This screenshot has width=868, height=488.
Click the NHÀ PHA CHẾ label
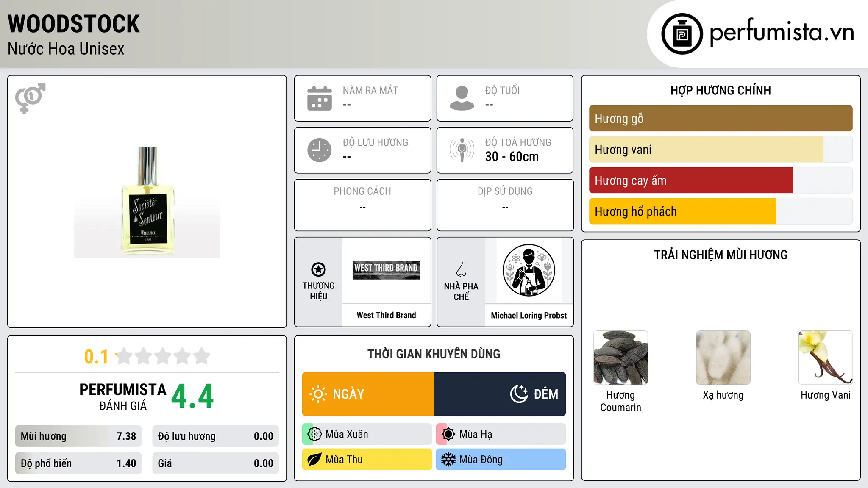[461, 291]
